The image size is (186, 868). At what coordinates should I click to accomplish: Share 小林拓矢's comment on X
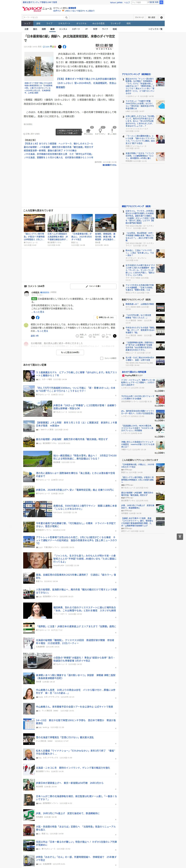click(33, 317)
